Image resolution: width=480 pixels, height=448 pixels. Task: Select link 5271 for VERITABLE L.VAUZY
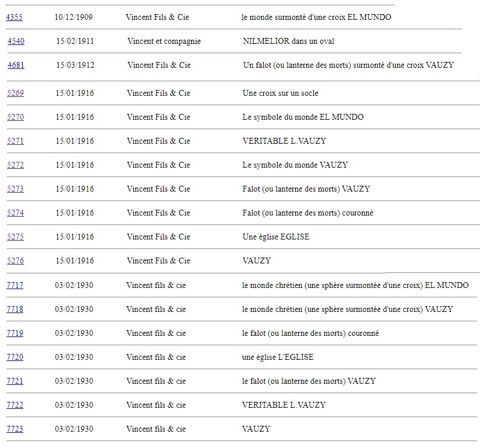15,141
